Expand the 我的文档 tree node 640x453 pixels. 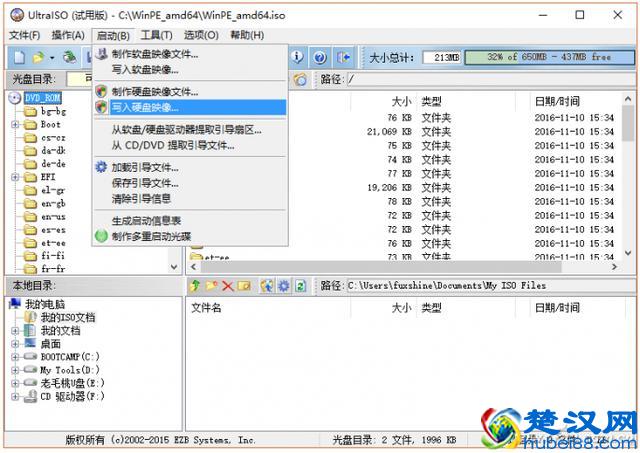pyautogui.click(x=15, y=331)
